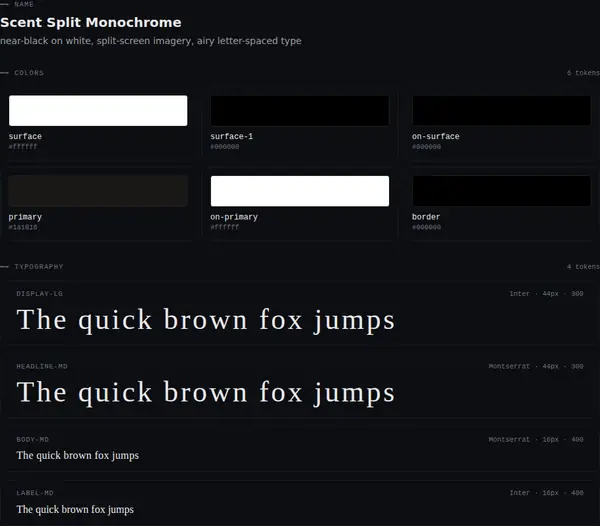Viewport: 600px width, 526px height.
Task: Click the LABEL-MD label
Action: [x=35, y=493]
